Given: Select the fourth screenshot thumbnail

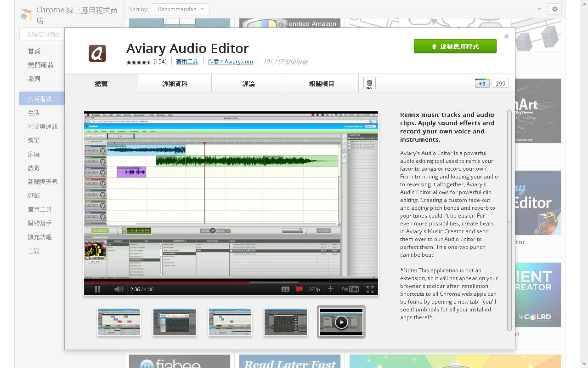Looking at the screenshot, I should coord(286,322).
